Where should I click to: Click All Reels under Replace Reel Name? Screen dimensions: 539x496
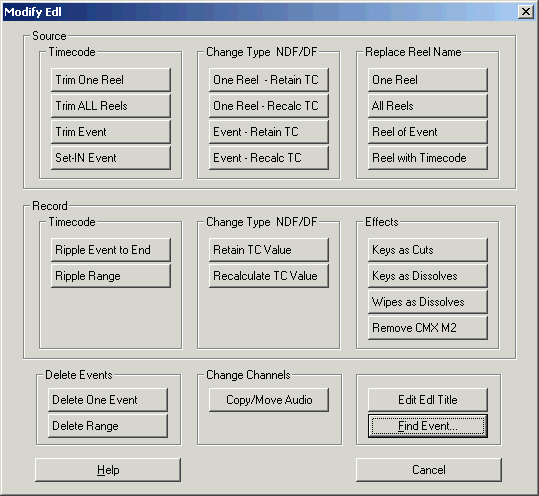(x=428, y=106)
